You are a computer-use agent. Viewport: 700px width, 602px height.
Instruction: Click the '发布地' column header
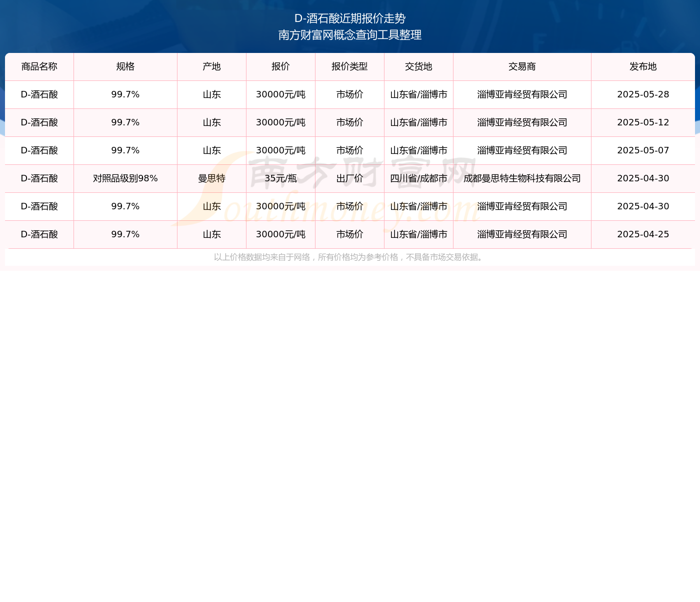pyautogui.click(x=643, y=66)
